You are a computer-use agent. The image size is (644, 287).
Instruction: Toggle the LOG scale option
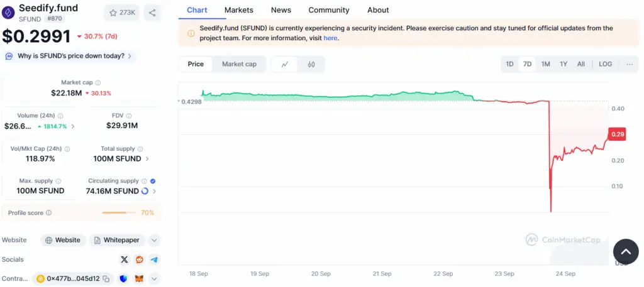(x=605, y=64)
